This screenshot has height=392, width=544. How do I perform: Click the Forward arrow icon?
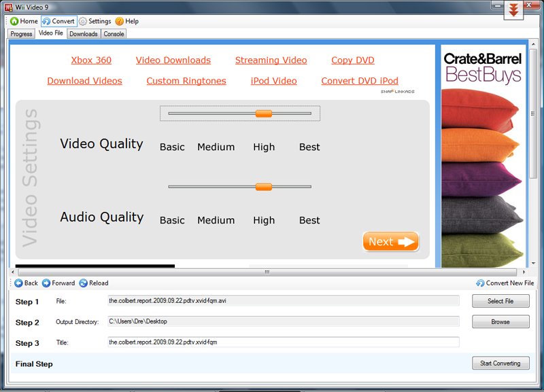point(46,283)
